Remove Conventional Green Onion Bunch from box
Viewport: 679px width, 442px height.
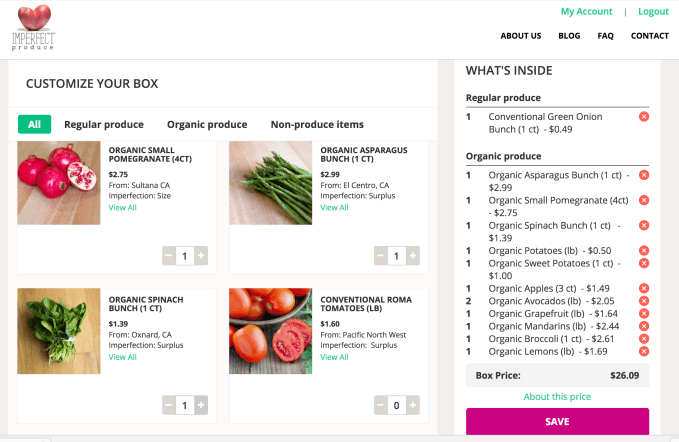644,116
